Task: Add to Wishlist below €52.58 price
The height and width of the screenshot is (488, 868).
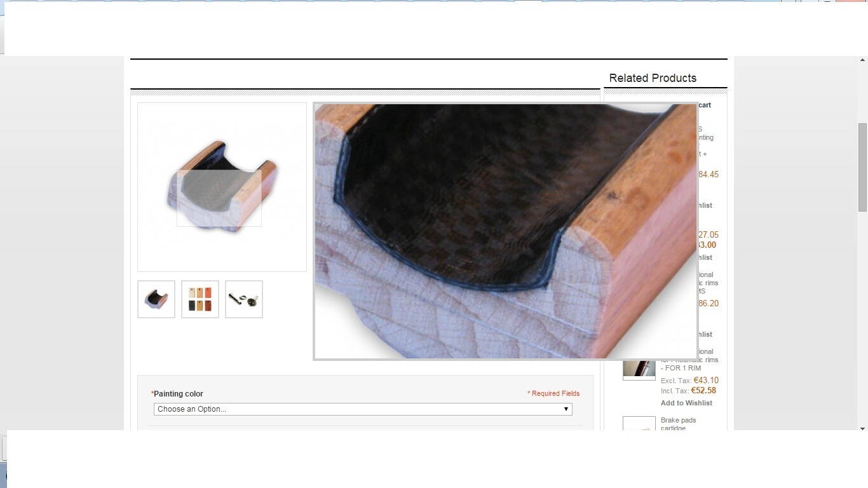Action: (686, 403)
